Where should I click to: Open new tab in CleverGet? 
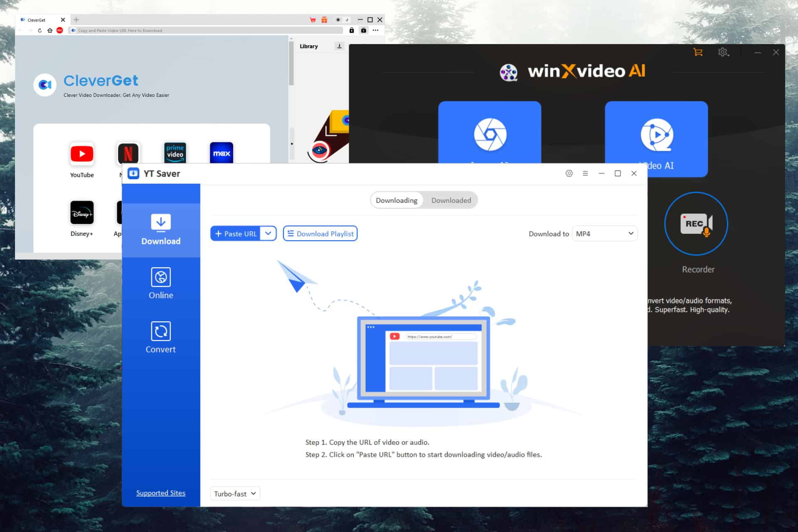point(76,20)
